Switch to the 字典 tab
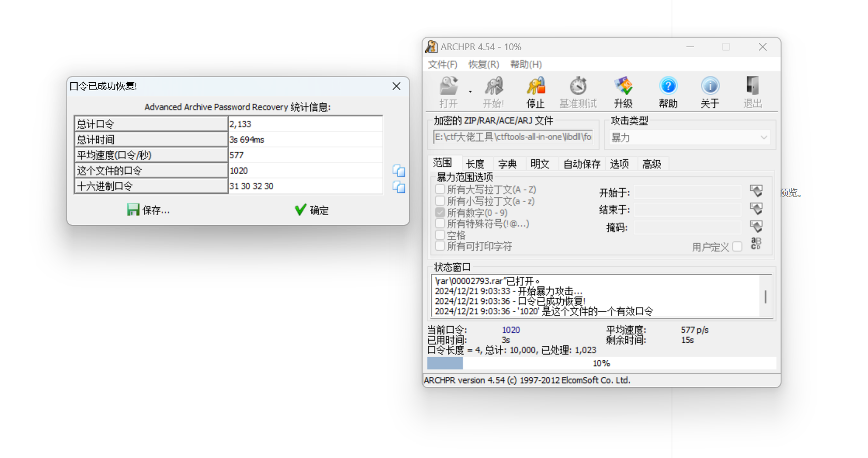Image resolution: width=868 pixels, height=458 pixels. coord(507,164)
